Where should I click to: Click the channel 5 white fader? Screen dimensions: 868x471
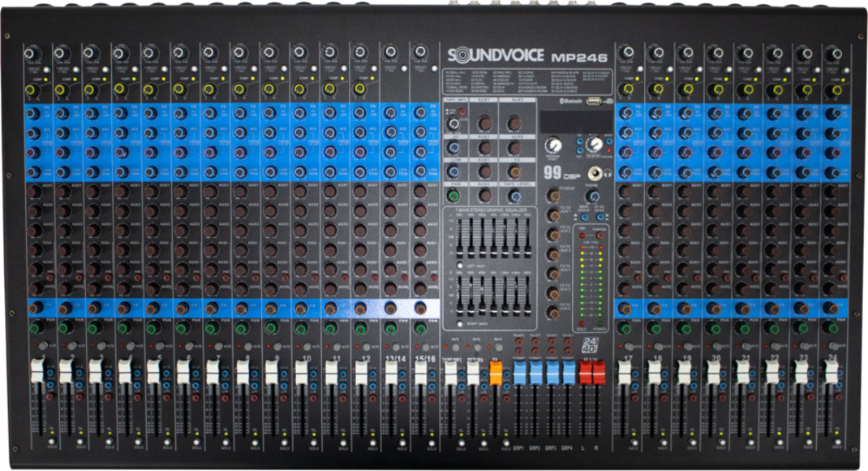tap(153, 370)
